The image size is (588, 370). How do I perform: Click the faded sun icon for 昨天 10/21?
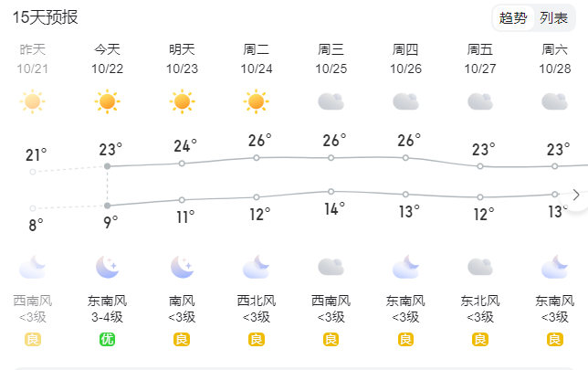coord(32,101)
